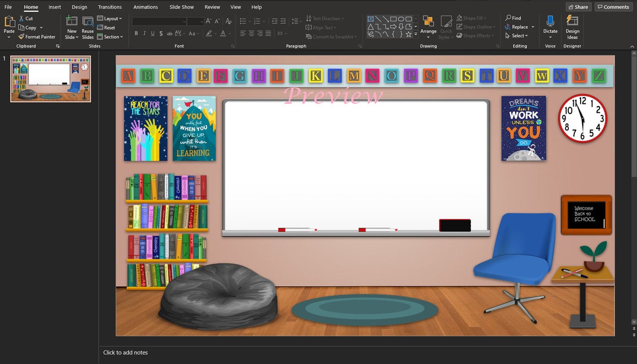Choose the text highlight color pen
This screenshot has width=637, height=364.
click(209, 33)
